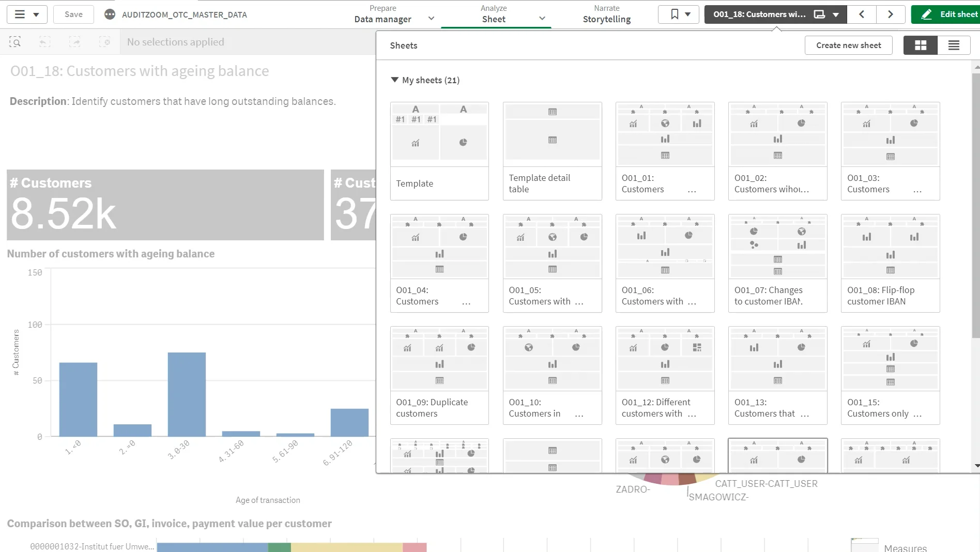Image resolution: width=980 pixels, height=552 pixels.
Task: Open Data manager under Prepare
Action: tap(382, 19)
